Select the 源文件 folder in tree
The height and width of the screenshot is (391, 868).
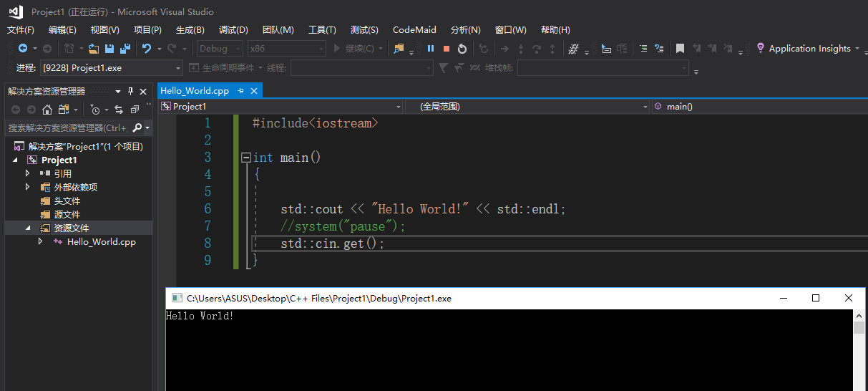coord(67,214)
